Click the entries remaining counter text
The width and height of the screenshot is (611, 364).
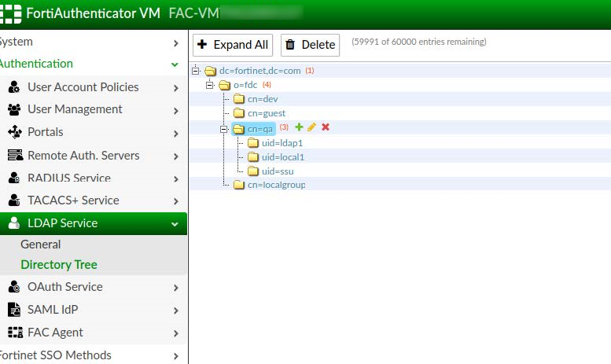click(419, 42)
